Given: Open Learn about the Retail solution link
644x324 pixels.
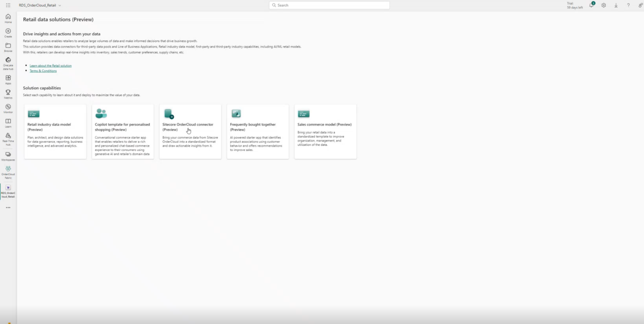Looking at the screenshot, I should tap(50, 66).
